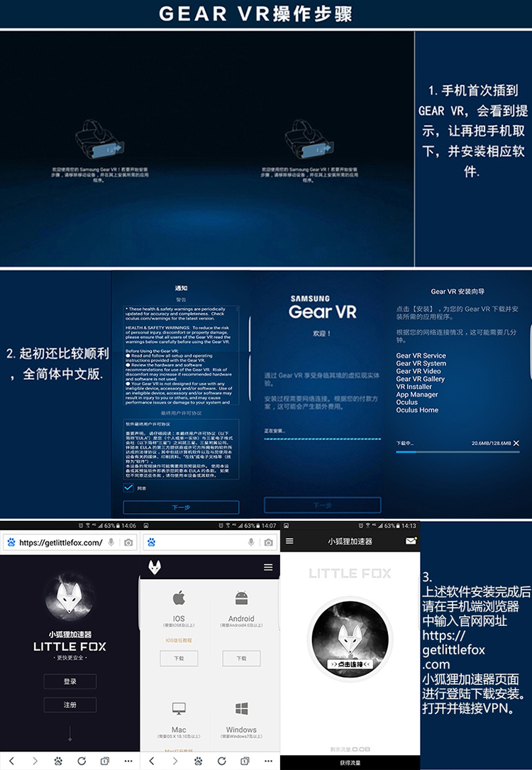Tap Baidu paw icon beside getlittlefox.com URL

pyautogui.click(x=11, y=543)
